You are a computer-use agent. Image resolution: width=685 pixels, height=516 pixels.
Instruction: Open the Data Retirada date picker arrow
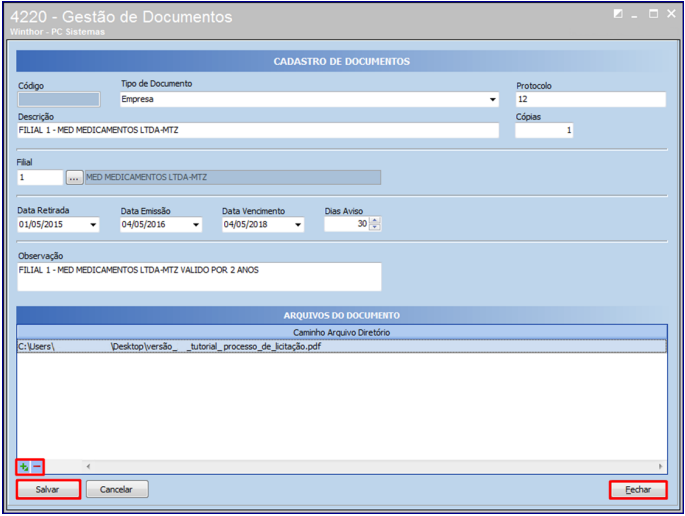pyautogui.click(x=93, y=225)
